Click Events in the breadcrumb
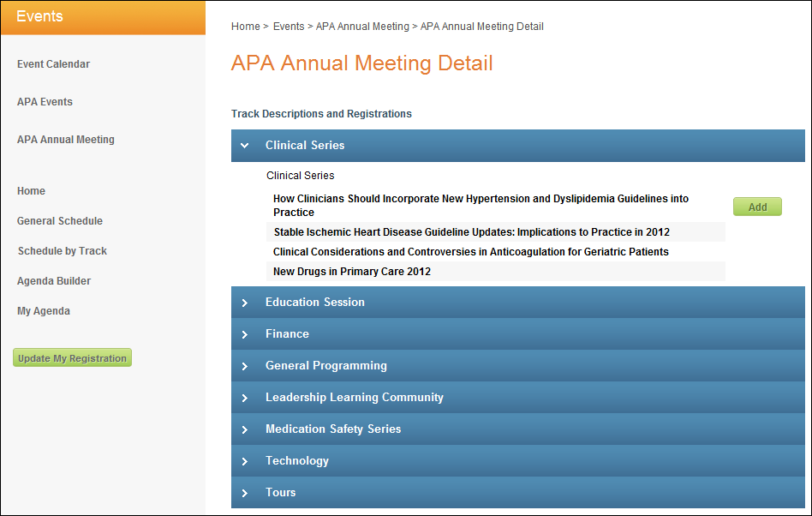The image size is (812, 516). coord(289,27)
